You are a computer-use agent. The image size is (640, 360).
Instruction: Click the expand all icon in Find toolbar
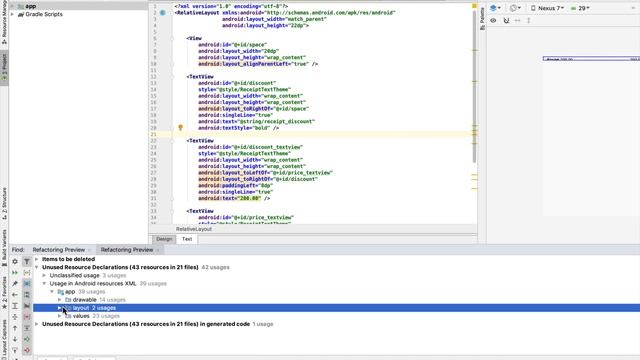pos(15,306)
